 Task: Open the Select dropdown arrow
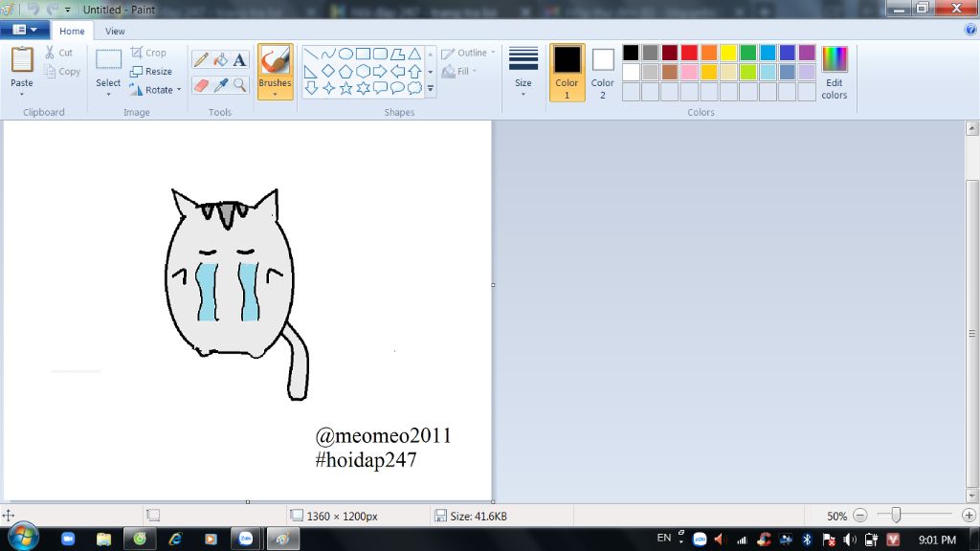click(108, 95)
